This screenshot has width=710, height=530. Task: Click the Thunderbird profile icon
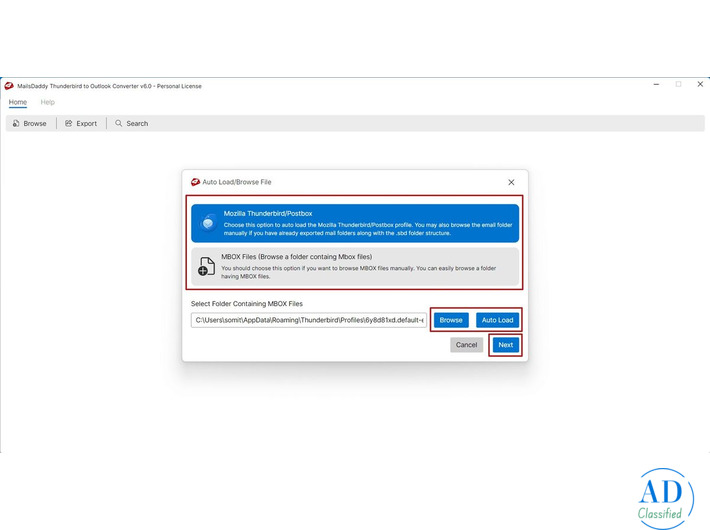[208, 223]
